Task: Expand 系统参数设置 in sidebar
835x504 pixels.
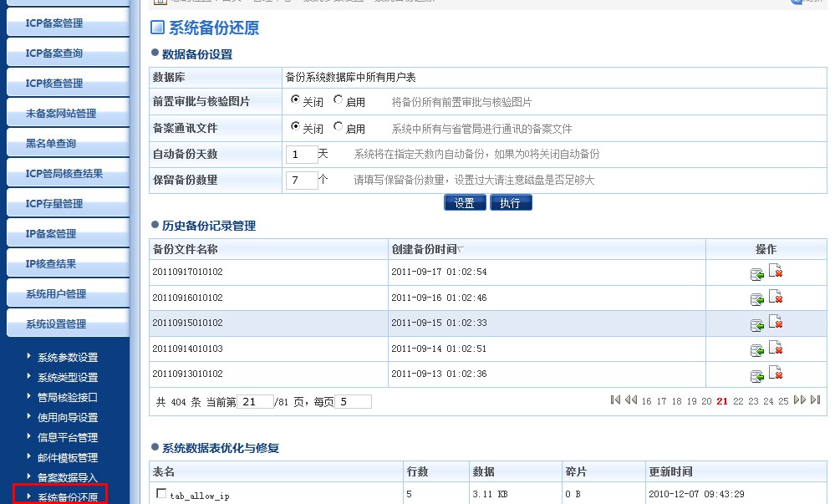Action: point(67,358)
